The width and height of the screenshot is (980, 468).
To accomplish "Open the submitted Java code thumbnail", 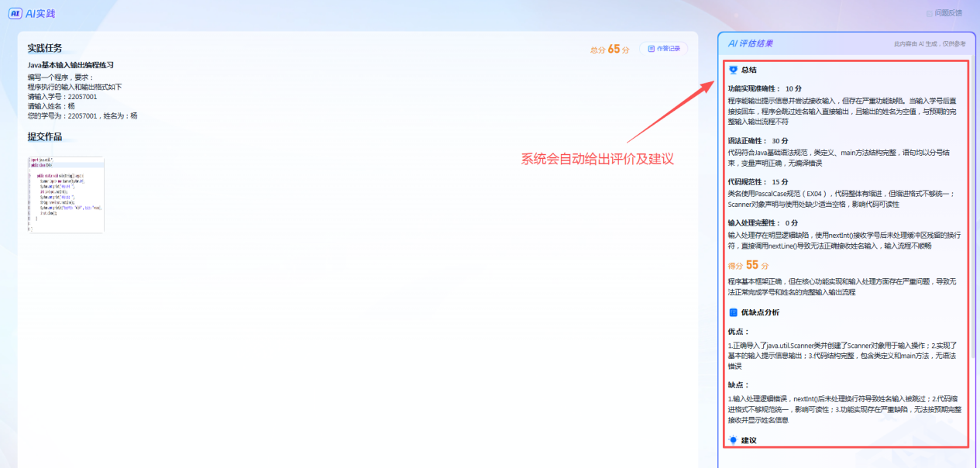I will coord(66,194).
